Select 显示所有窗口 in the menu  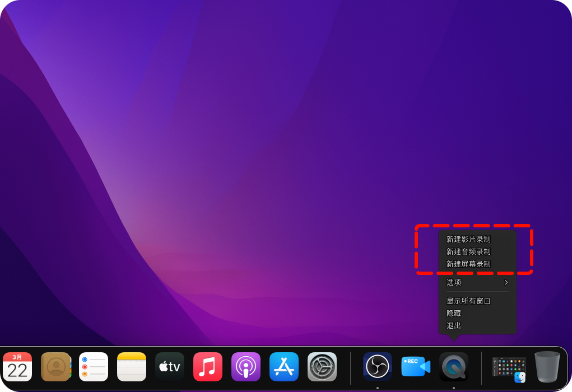coord(468,301)
